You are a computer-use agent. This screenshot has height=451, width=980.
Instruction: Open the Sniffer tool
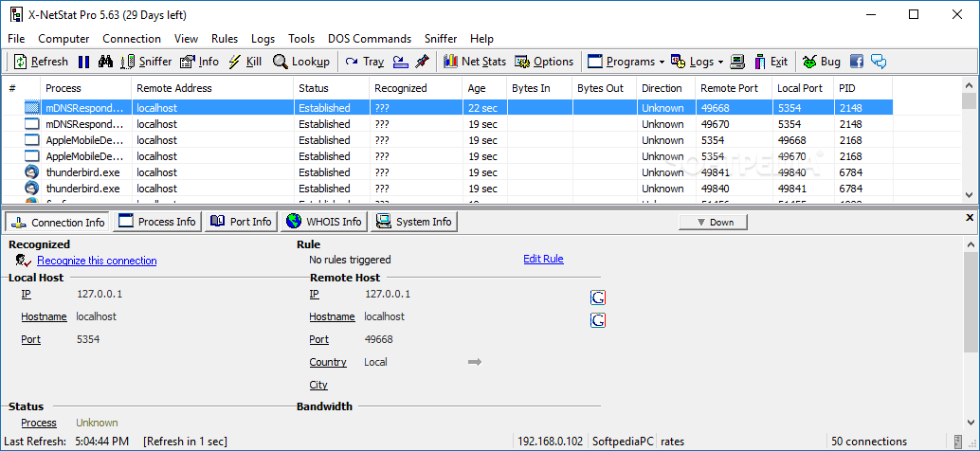pyautogui.click(x=146, y=62)
